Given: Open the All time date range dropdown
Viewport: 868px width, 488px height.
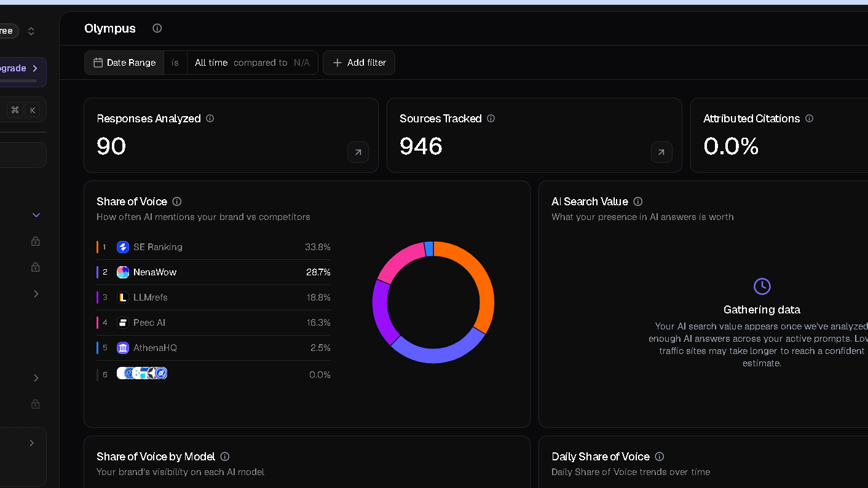Looking at the screenshot, I should [x=211, y=63].
